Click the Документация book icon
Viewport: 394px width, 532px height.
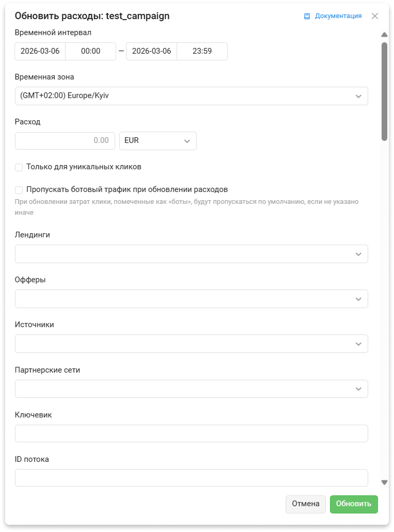307,16
